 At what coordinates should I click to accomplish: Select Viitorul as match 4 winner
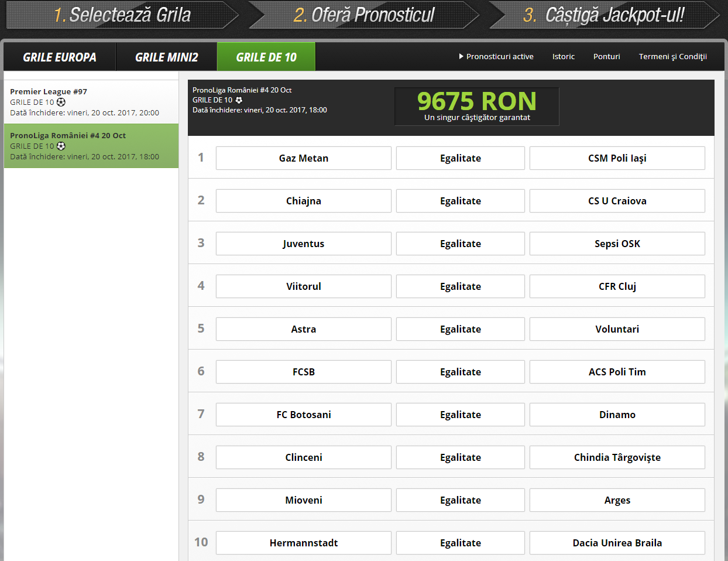pos(304,286)
